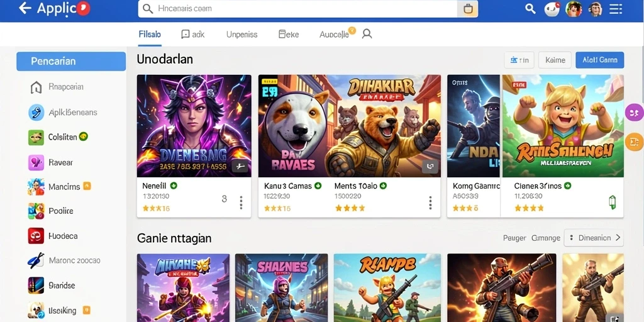Open notifications face icon with red dot
The width and height of the screenshot is (644, 322).
552,9
